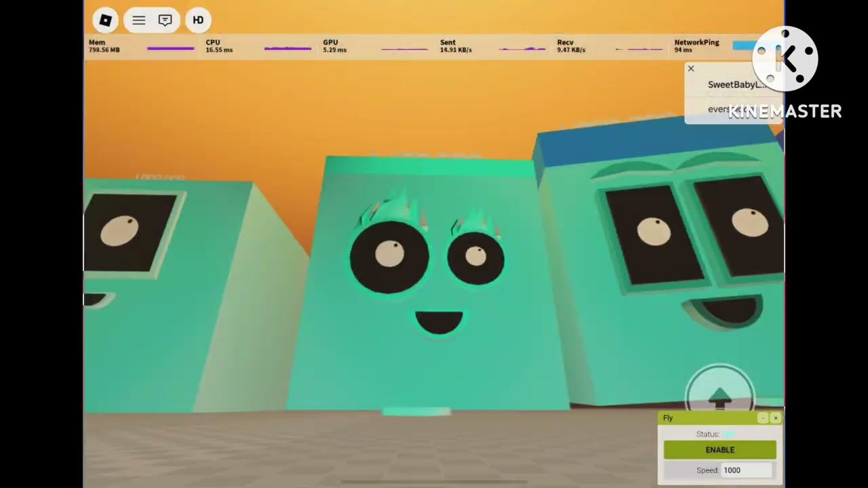Minimize the Fly panel
The height and width of the screenshot is (488, 868).
pyautogui.click(x=763, y=418)
